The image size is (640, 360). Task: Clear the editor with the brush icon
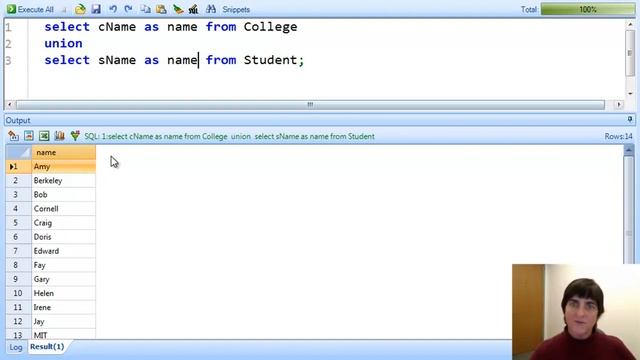click(x=178, y=9)
